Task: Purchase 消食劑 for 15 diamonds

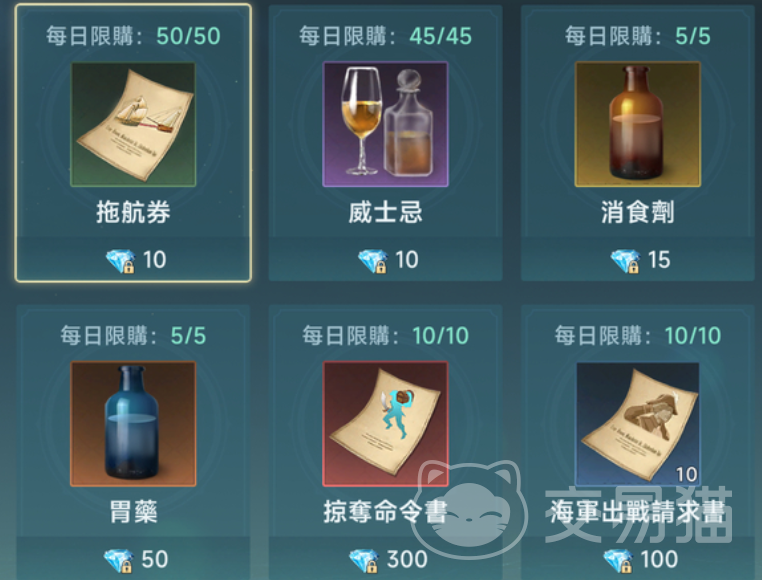Action: [638, 259]
